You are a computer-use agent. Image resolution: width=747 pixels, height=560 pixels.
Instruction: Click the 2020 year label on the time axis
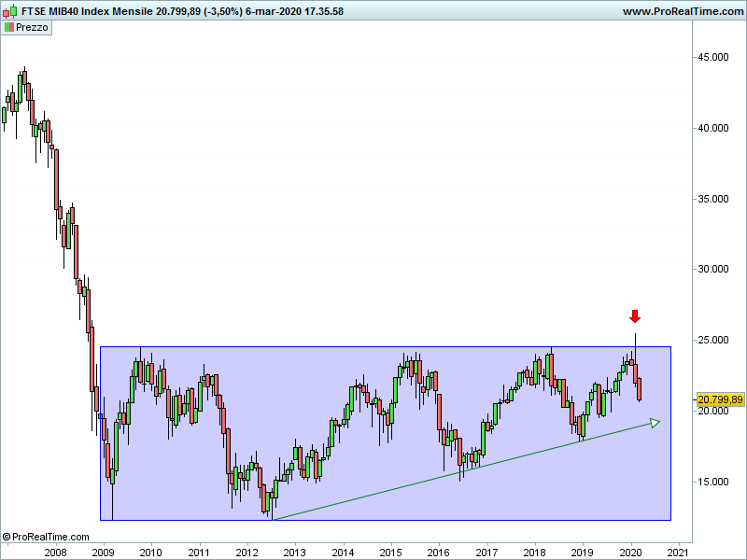click(x=630, y=553)
